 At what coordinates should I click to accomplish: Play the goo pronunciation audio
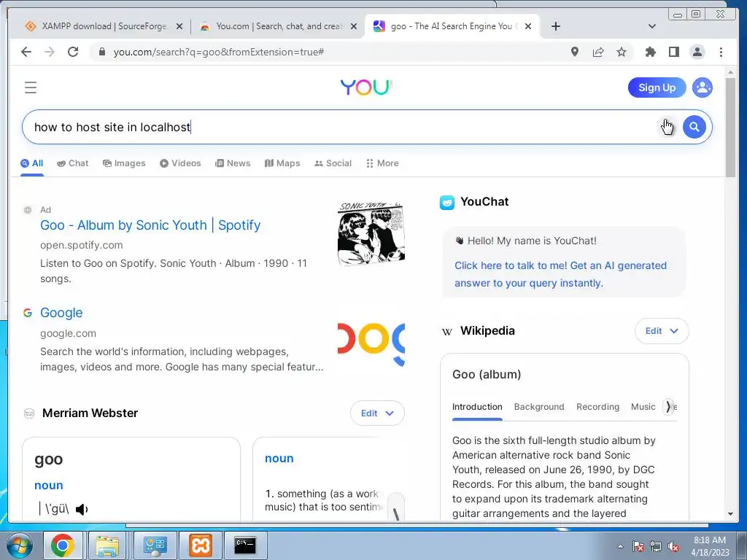point(82,510)
